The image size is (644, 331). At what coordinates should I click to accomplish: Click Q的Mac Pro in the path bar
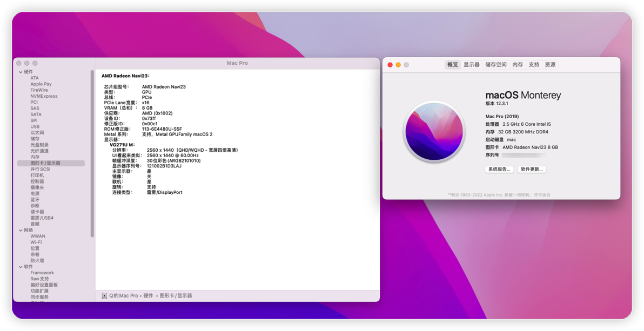[124, 296]
